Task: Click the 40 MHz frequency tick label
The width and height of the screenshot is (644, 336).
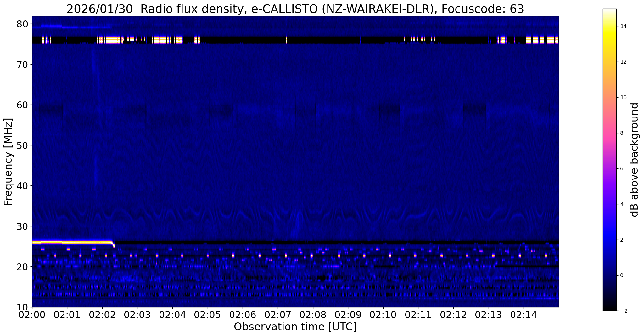Action: [22, 186]
